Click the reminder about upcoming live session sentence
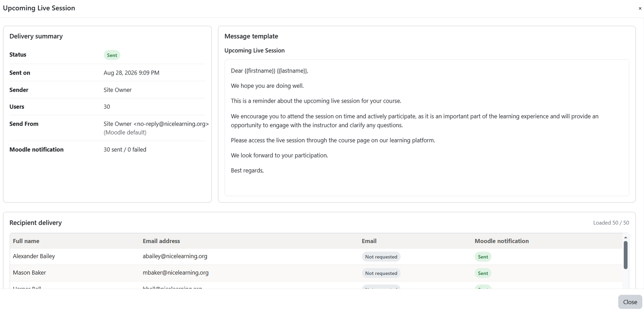 click(316, 101)
